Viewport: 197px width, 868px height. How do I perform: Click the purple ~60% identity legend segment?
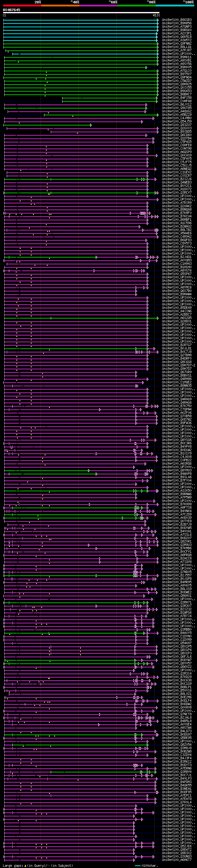[99, 6]
